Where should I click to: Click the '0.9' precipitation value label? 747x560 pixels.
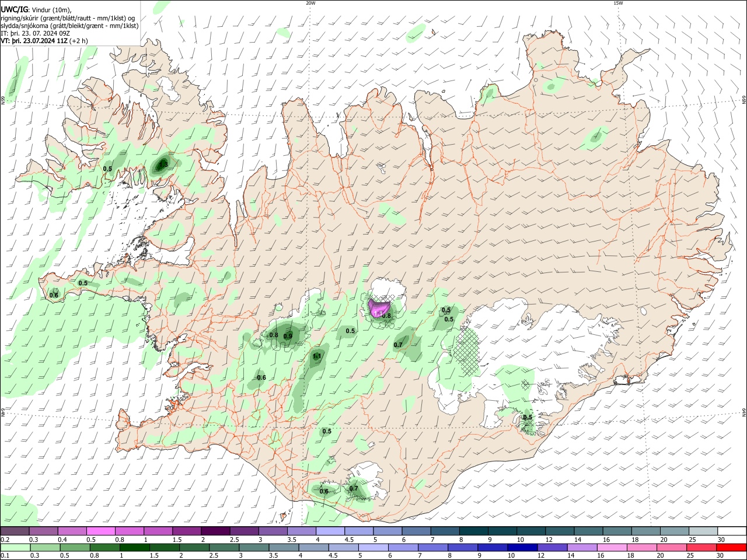click(288, 336)
